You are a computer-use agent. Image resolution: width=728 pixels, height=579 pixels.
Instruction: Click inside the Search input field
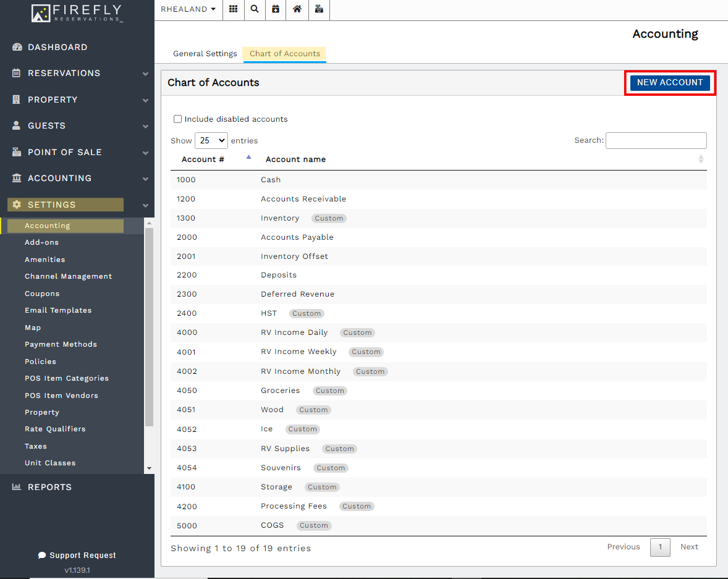click(x=656, y=140)
